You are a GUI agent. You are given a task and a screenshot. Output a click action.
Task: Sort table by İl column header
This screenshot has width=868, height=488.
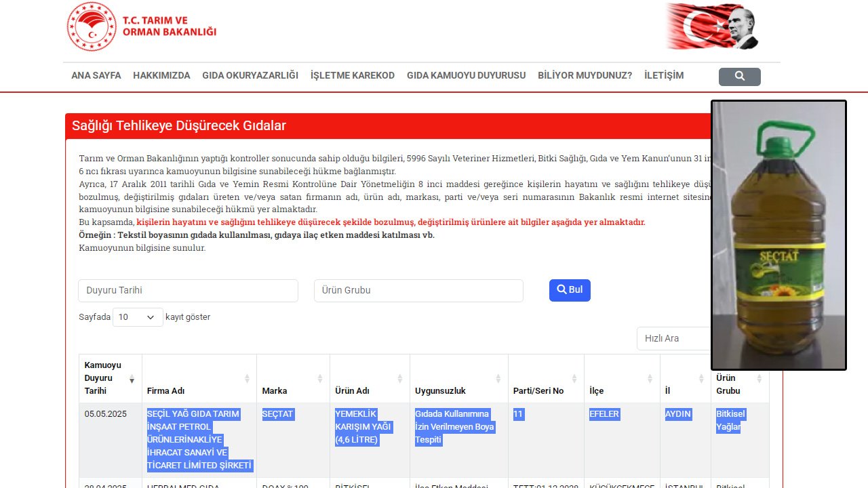coord(686,378)
